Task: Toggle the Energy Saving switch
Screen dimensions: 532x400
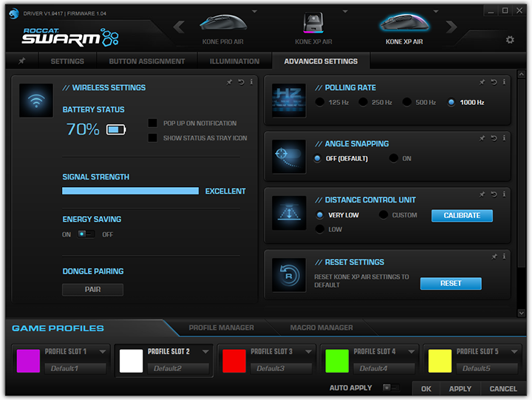Action: tap(86, 234)
